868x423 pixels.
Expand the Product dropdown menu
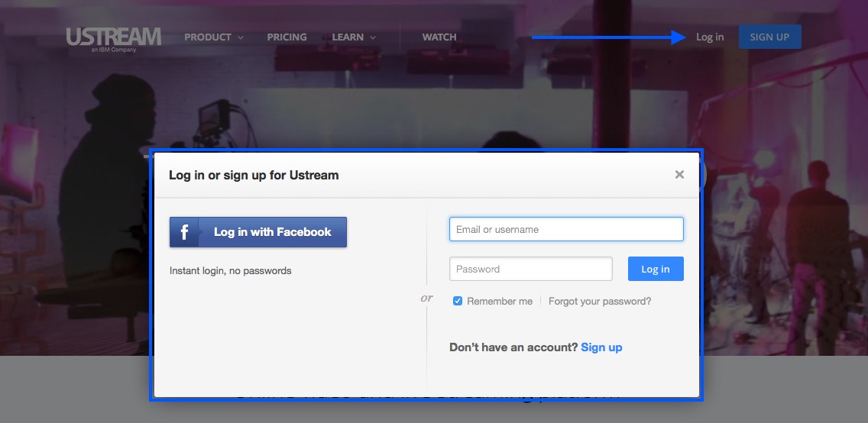pos(214,37)
